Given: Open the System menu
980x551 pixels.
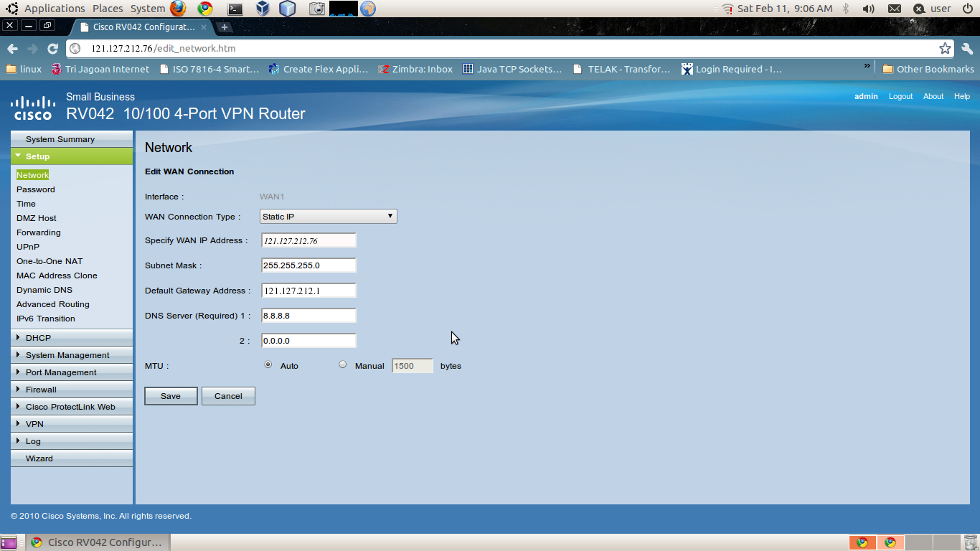Looking at the screenshot, I should click(148, 9).
